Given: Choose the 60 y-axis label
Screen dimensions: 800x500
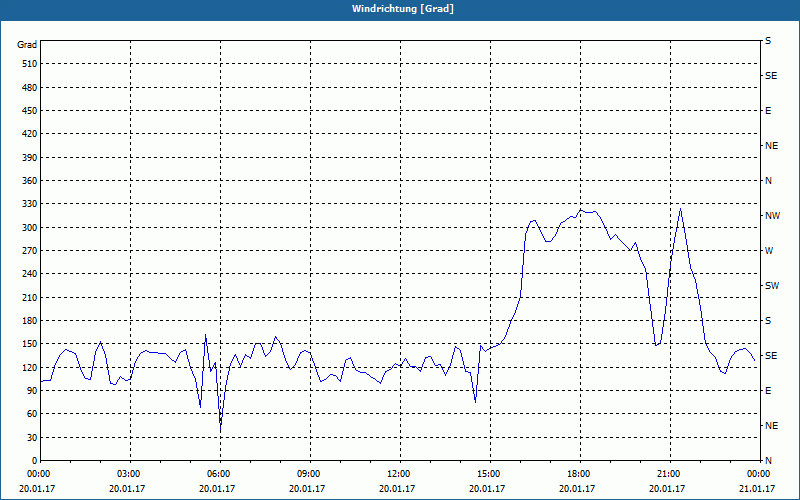Looking at the screenshot, I should [32, 414].
